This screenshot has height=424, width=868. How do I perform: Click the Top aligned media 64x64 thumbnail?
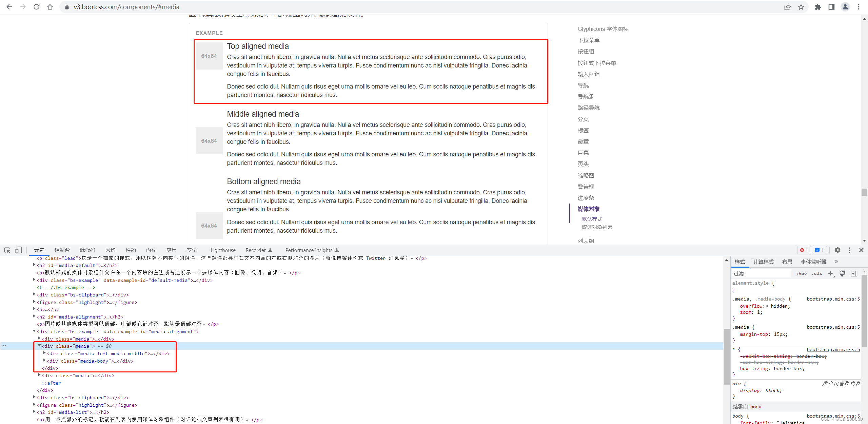click(209, 56)
